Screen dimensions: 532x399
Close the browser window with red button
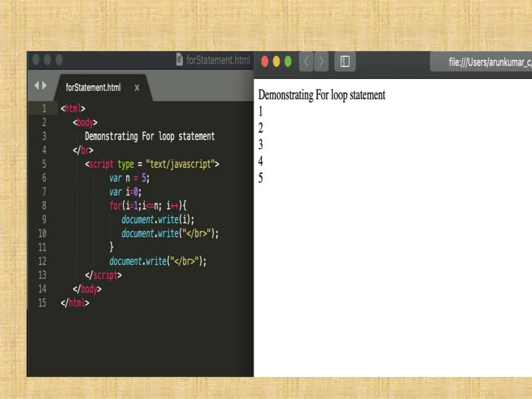point(265,62)
